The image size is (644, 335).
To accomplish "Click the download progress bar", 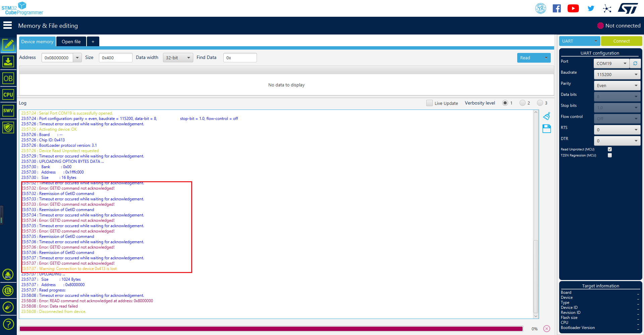I will [x=271, y=329].
